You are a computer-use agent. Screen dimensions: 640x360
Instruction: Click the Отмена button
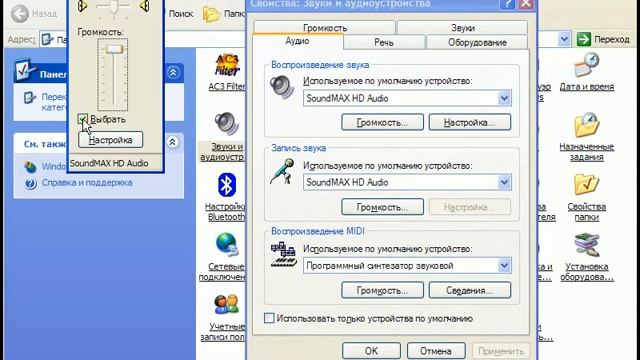436,351
